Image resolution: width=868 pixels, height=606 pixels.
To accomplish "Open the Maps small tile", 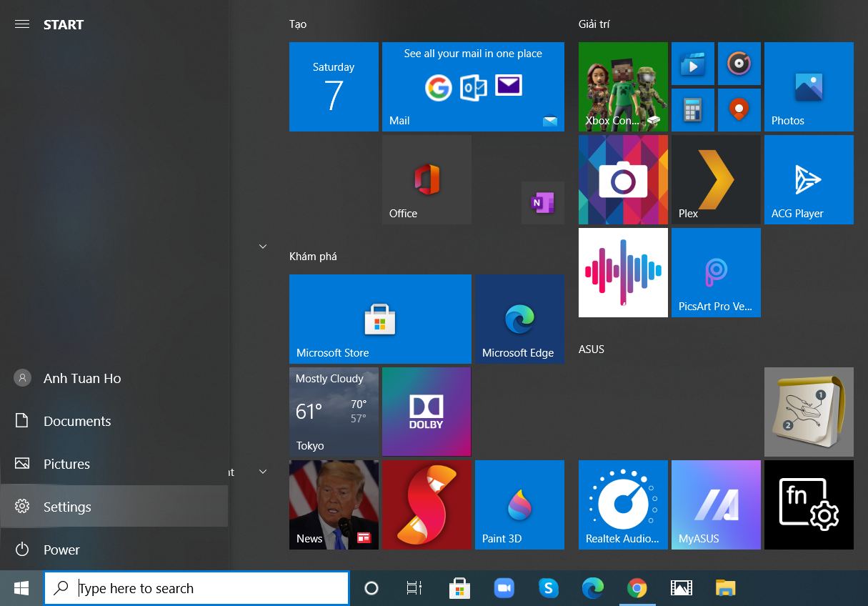I will click(x=739, y=110).
